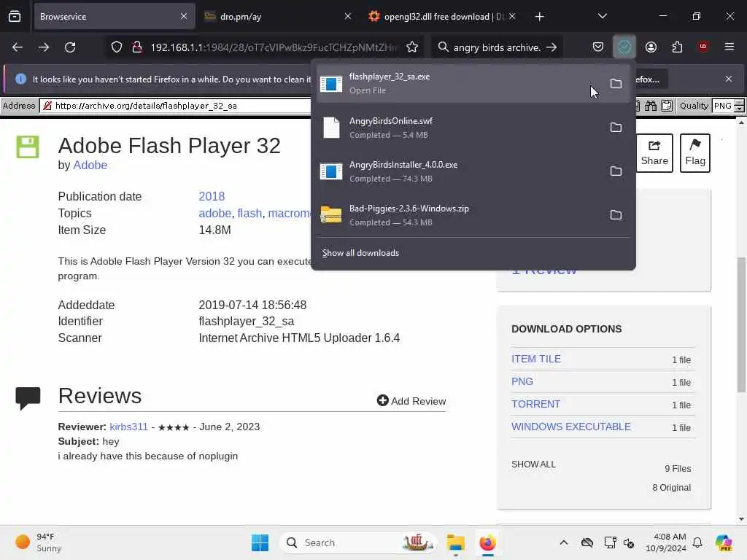Open Windows Start menu
The width and height of the screenshot is (747, 560).
pos(260,542)
